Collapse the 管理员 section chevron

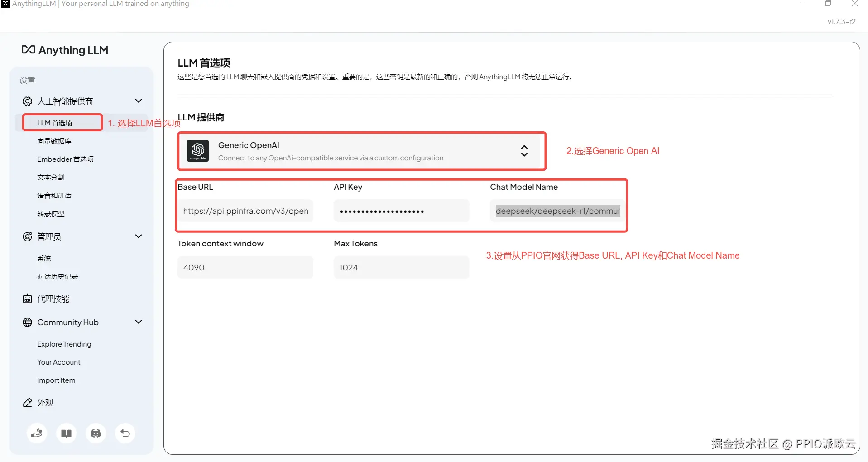pyautogui.click(x=139, y=236)
